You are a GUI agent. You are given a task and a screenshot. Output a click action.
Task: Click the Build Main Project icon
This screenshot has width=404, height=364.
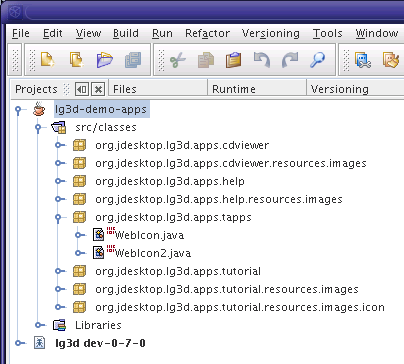(x=363, y=60)
